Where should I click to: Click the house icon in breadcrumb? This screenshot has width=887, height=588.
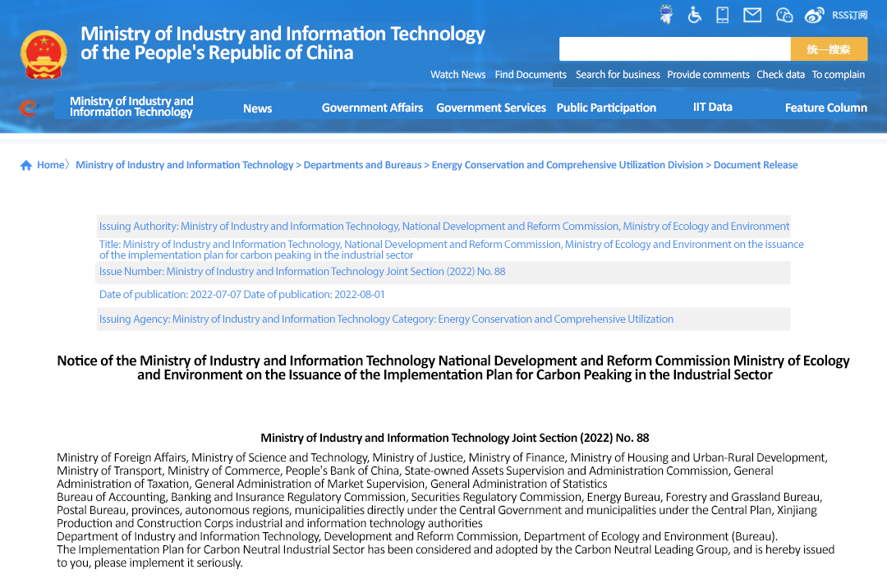26,165
